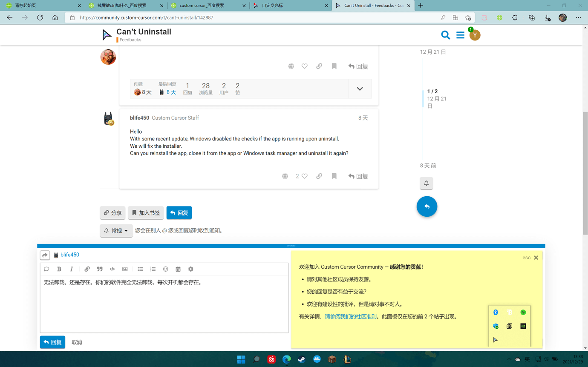Open search on the Custom Cursor community

446,35
